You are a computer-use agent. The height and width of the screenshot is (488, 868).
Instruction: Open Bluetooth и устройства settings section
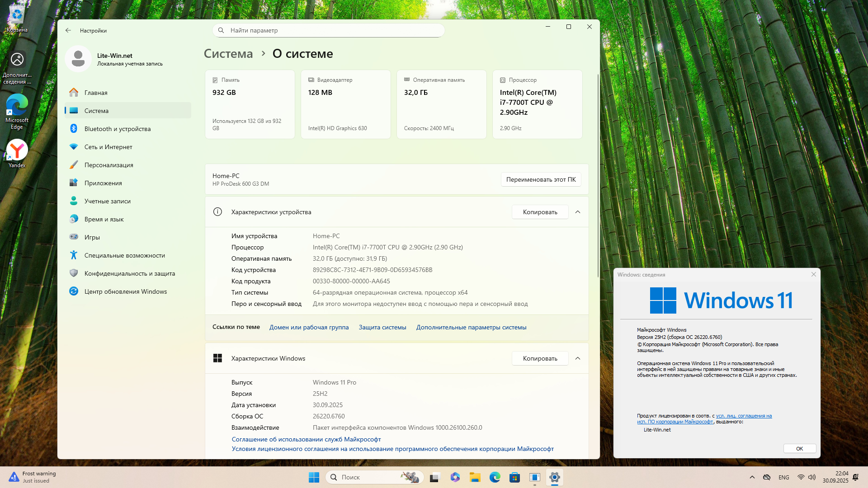[117, 129]
